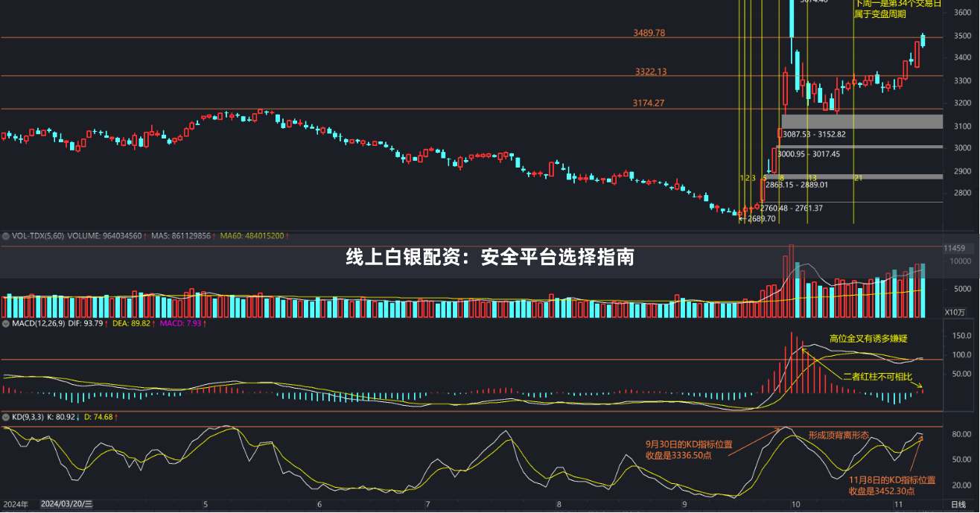Click the 9月30日的KD指标位置 annotation
Screen dimensions: 980x513
click(x=689, y=445)
